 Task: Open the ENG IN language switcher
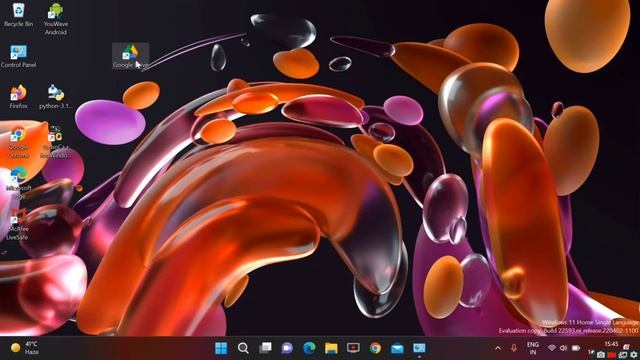pos(533,348)
